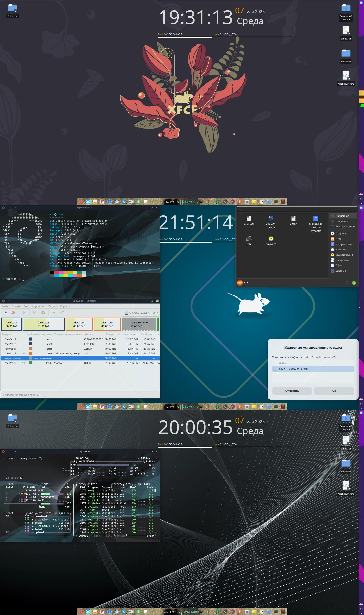Click the minus next to 1500ms in btop

tap(139, 458)
